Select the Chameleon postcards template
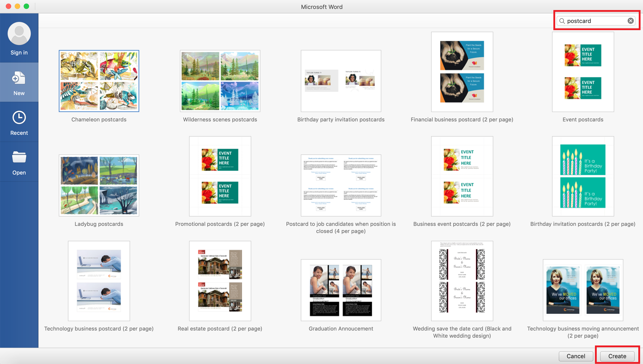 [x=99, y=81]
